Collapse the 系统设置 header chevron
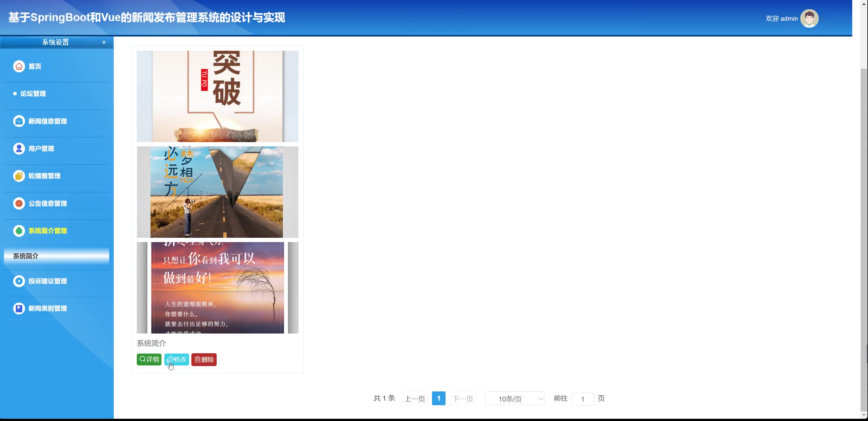This screenshot has width=868, height=421. click(x=104, y=42)
